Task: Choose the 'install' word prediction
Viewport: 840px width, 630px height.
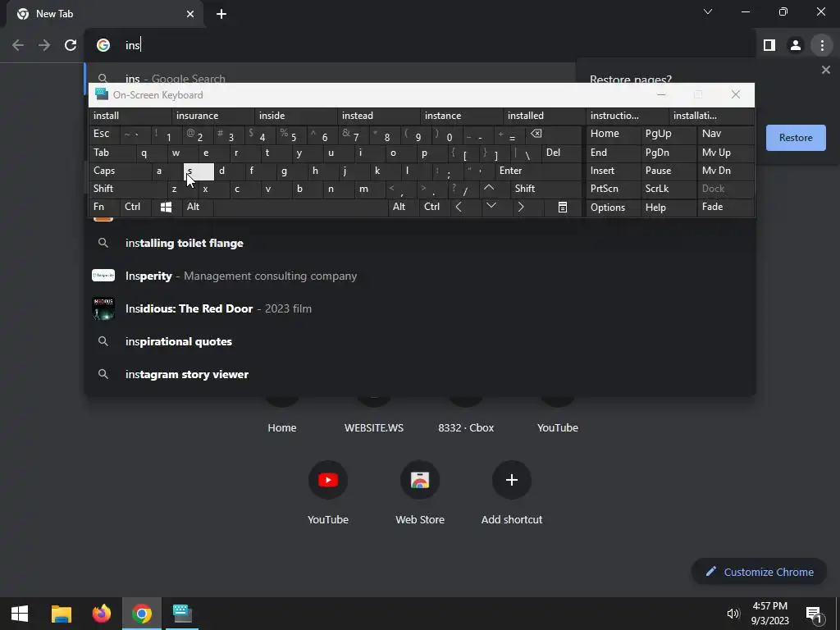Action: tap(130, 116)
